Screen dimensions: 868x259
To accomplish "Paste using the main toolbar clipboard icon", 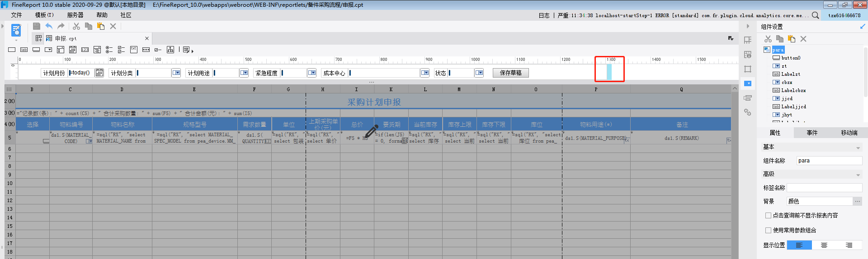I will tap(101, 26).
